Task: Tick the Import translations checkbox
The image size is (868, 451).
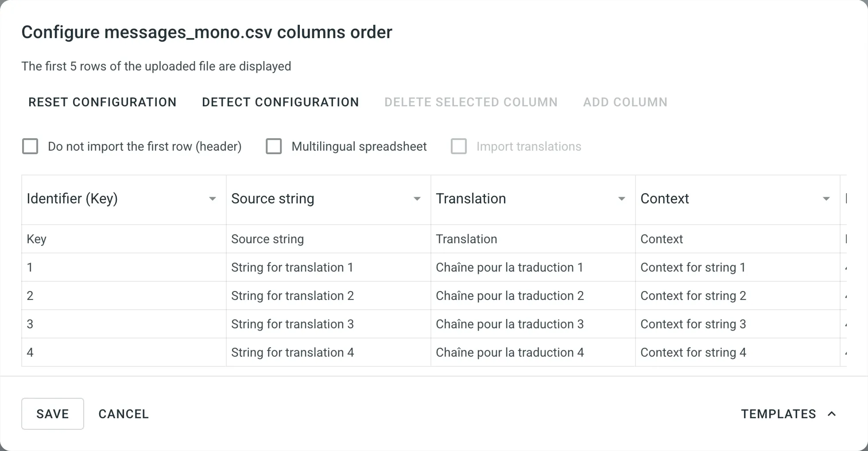Action: (459, 146)
